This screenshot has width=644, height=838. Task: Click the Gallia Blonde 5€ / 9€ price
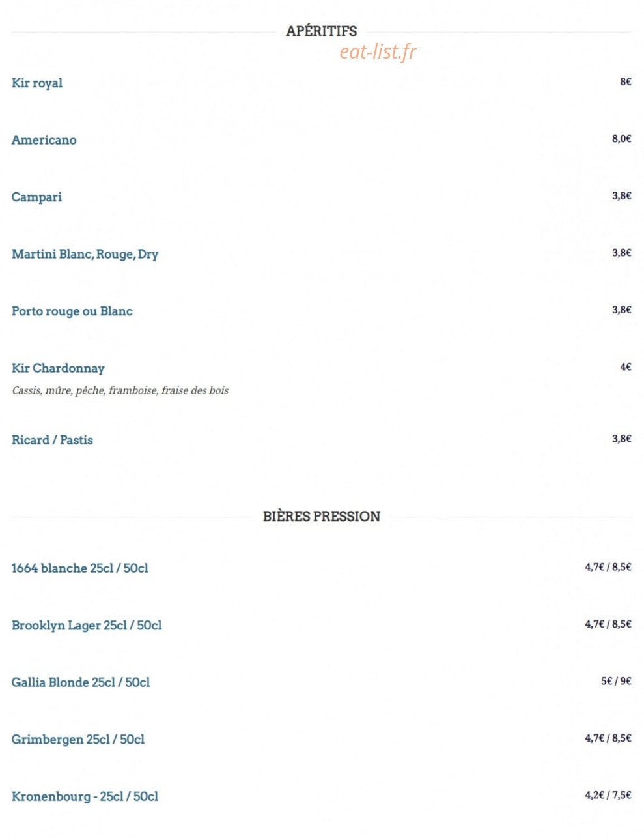[x=616, y=681]
